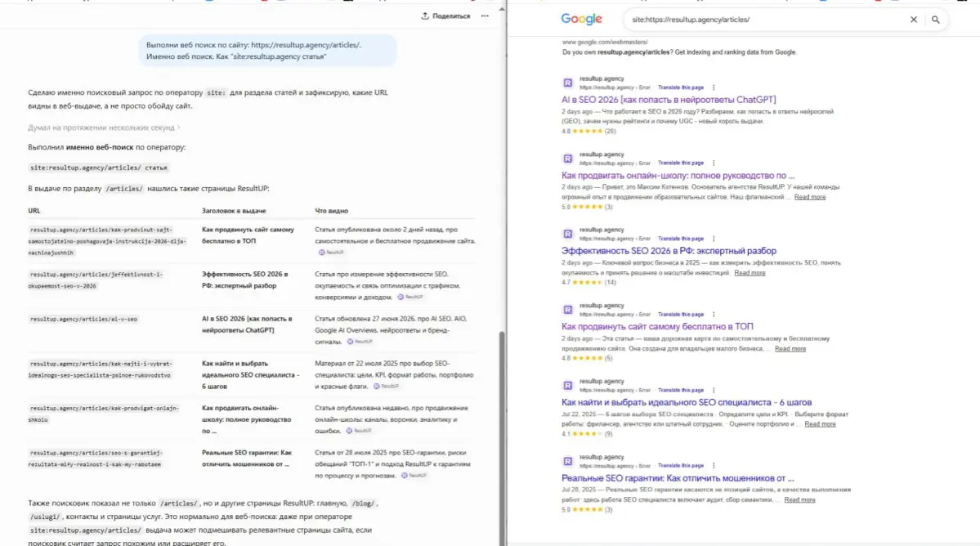Open three-dot menu of 'Реальные SEO гарантии' result
Image resolution: width=980 pixels, height=546 pixels.
(713, 465)
